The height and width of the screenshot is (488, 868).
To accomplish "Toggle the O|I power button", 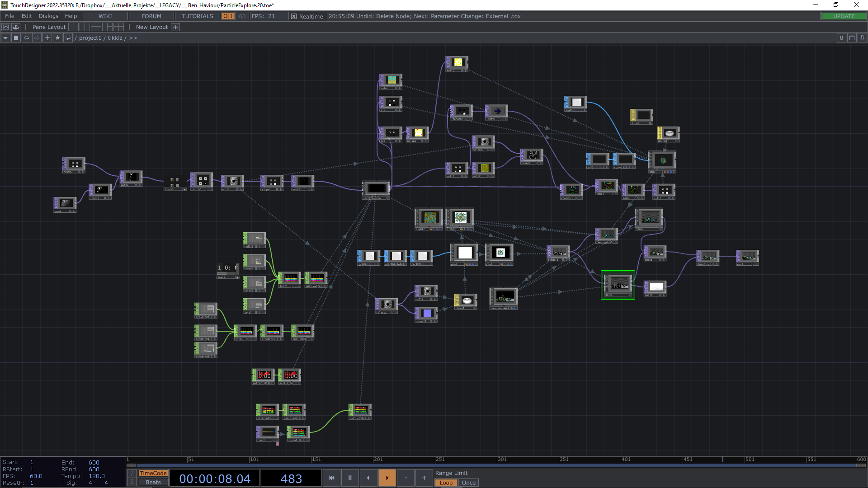I will (228, 16).
